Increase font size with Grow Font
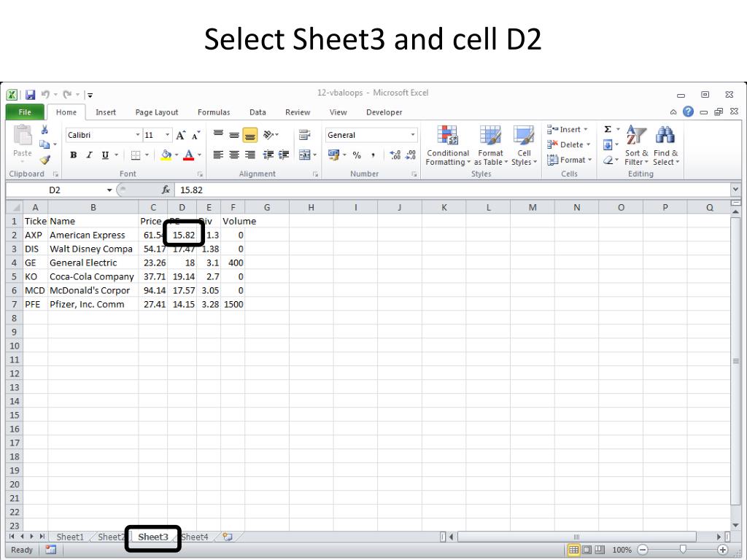 [x=181, y=135]
